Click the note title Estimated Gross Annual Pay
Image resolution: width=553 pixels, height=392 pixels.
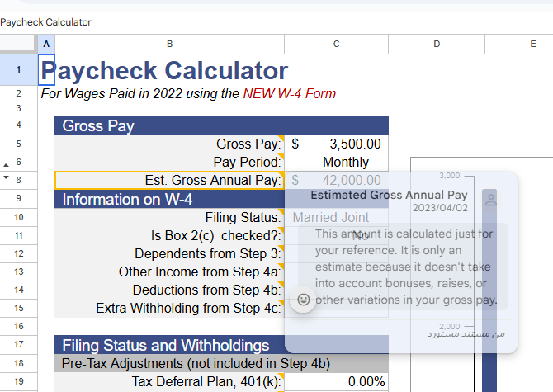pyautogui.click(x=389, y=195)
